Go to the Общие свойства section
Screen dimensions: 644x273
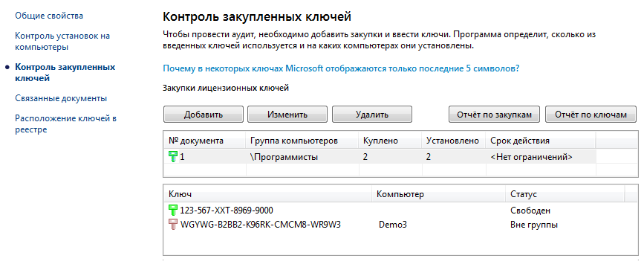click(49, 16)
